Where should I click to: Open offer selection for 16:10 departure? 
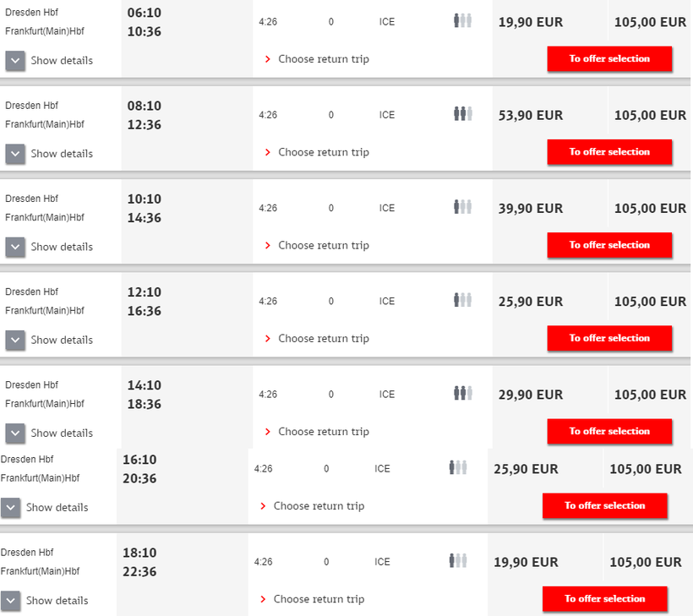[x=604, y=505]
